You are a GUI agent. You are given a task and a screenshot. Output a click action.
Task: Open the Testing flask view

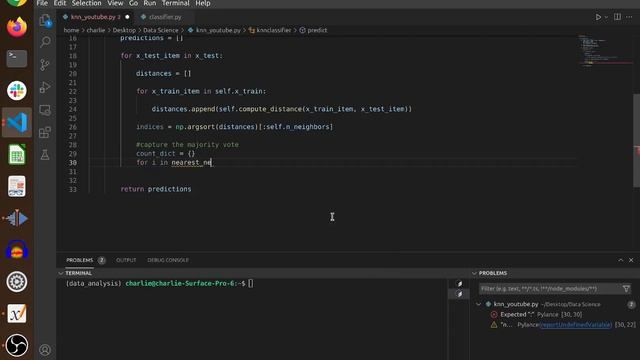pos(45,155)
